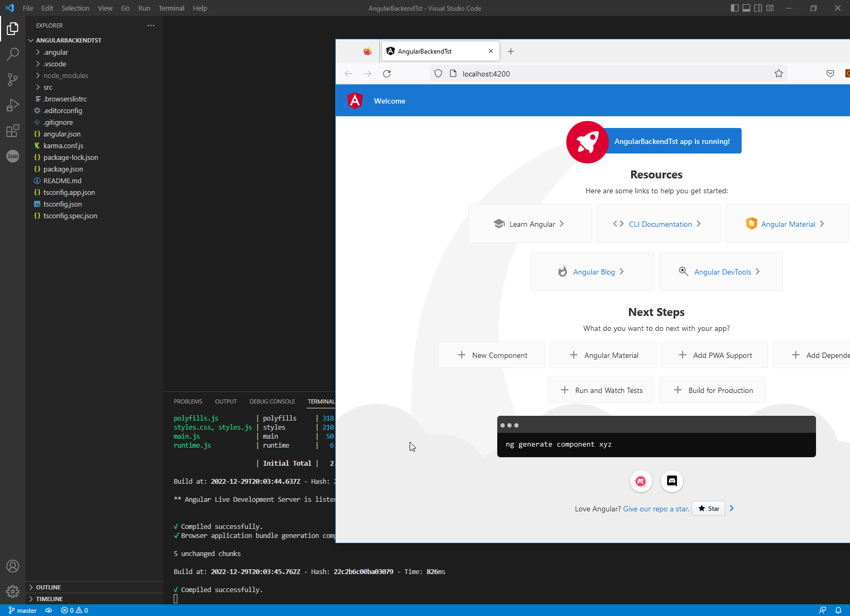The image size is (850, 616).
Task: Open the Search view in activity bar
Action: pyautogui.click(x=13, y=54)
